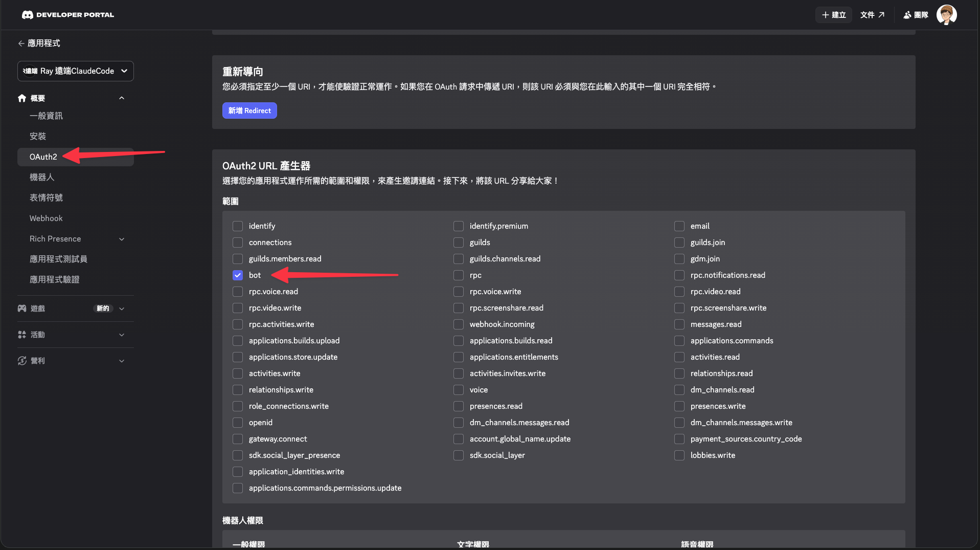
Task: Tick the webhook.incoming scope checkbox
Action: click(459, 324)
